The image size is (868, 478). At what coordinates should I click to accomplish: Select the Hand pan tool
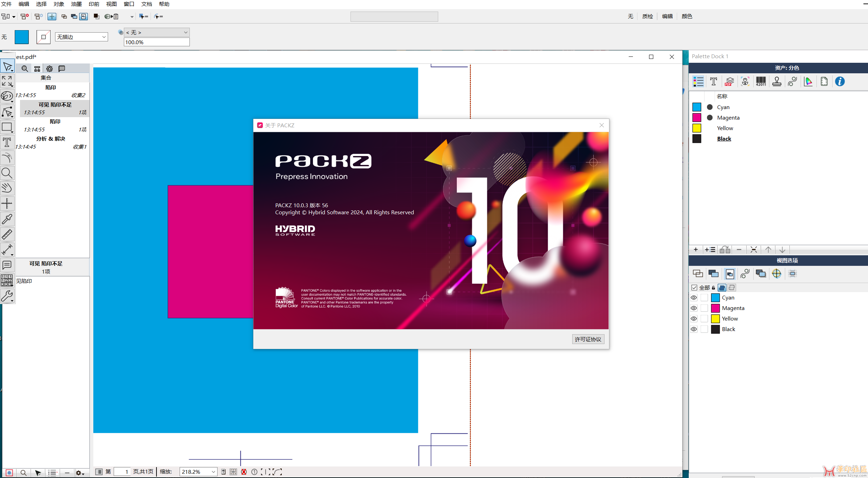point(7,188)
